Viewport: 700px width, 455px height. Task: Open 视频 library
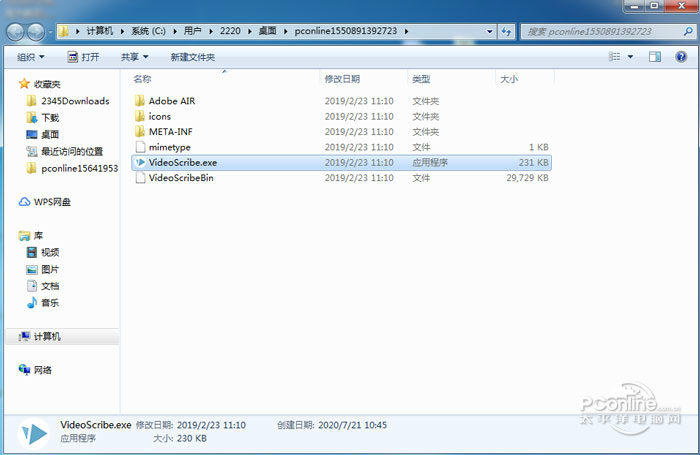(50, 252)
